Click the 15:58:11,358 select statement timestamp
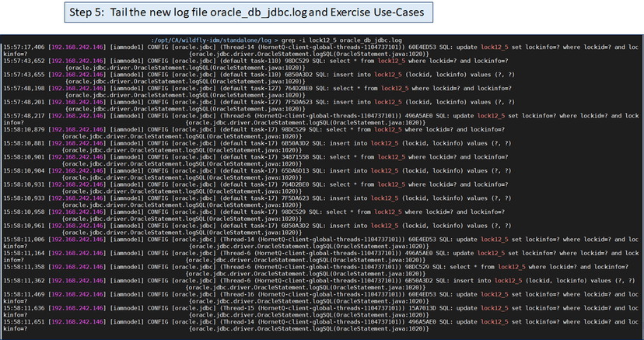The width and height of the screenshot is (644, 340). [23, 266]
